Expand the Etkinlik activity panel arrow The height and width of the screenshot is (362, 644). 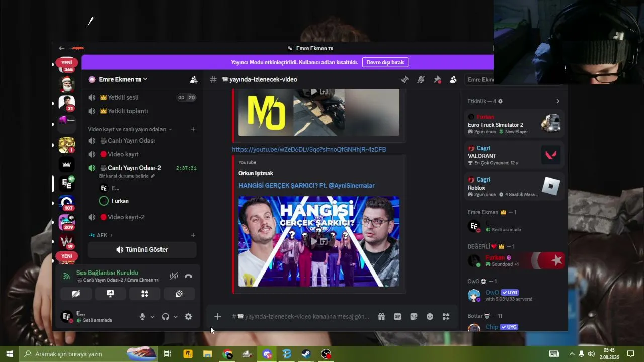(x=557, y=101)
